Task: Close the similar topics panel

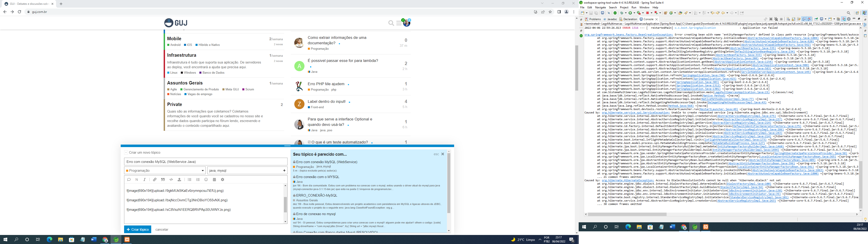Action: (443, 154)
